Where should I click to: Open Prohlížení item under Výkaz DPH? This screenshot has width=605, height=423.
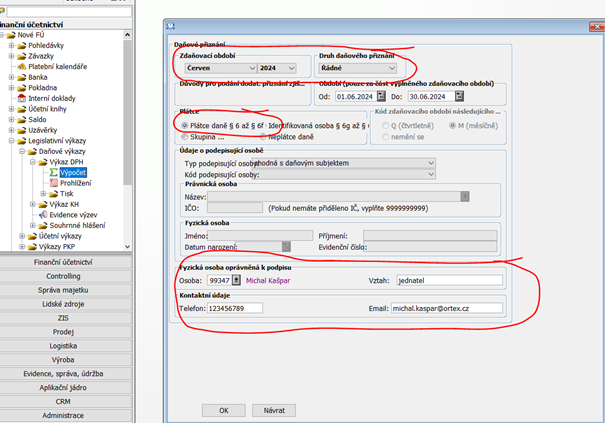(x=75, y=183)
